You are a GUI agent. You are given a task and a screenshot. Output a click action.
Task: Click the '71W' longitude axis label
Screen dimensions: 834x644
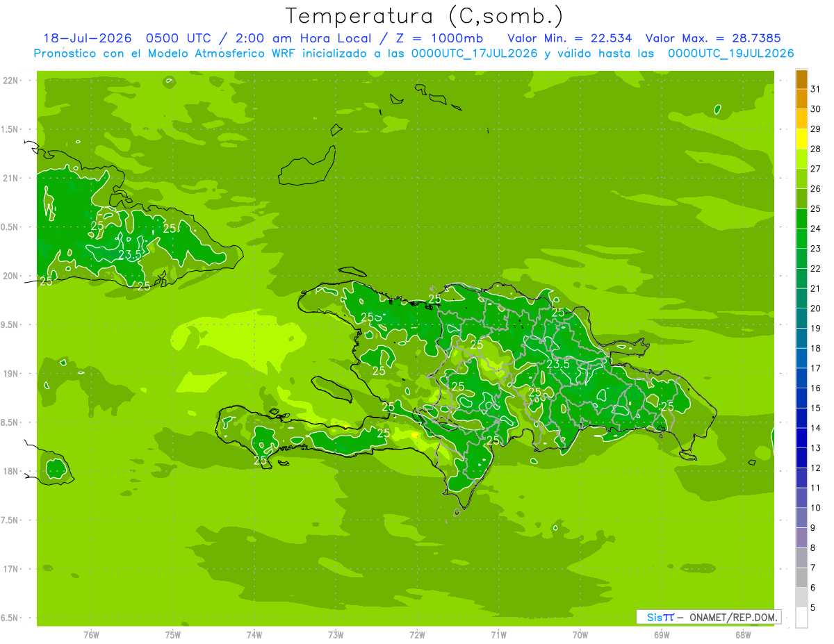coord(498,635)
